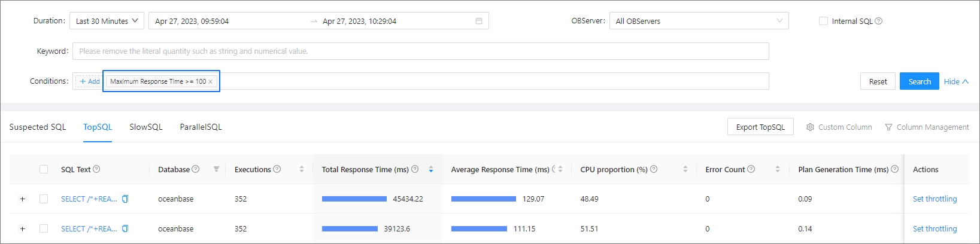Click the Internal SQL help icon

[879, 21]
